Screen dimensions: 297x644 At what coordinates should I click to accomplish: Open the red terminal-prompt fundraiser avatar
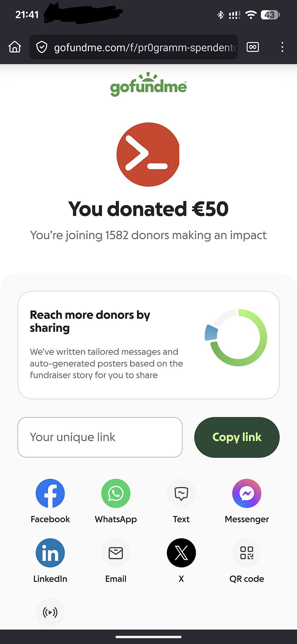(x=148, y=155)
